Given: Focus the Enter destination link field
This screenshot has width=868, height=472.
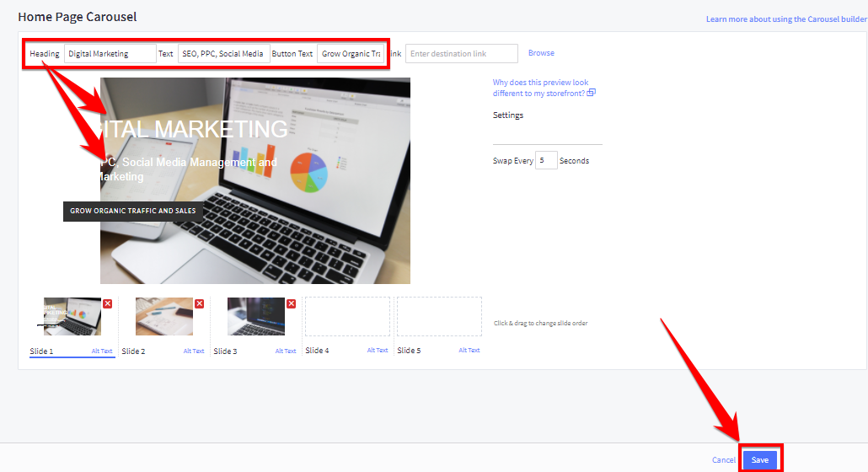Looking at the screenshot, I should coord(462,54).
